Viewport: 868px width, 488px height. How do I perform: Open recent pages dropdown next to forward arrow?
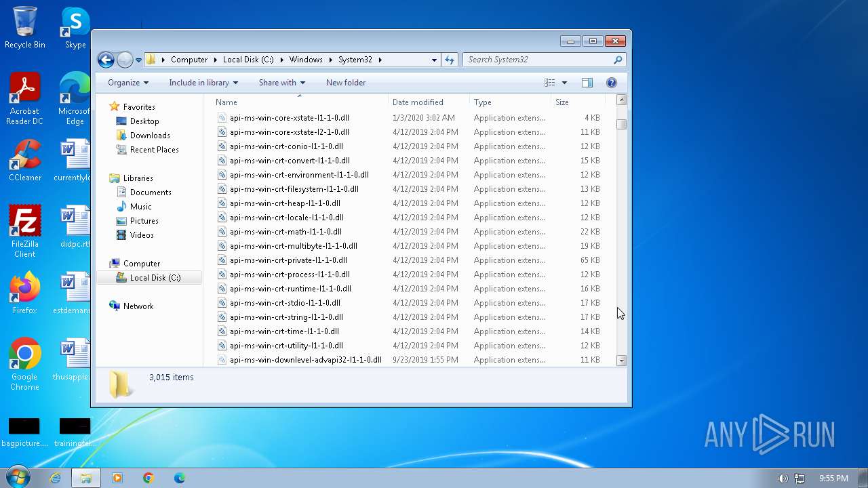coord(138,60)
